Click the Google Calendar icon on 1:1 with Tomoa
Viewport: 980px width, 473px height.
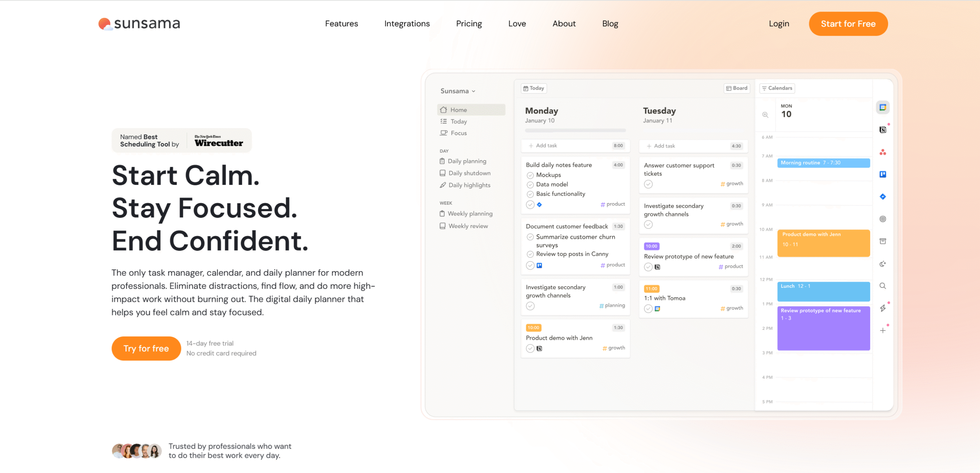pos(657,308)
